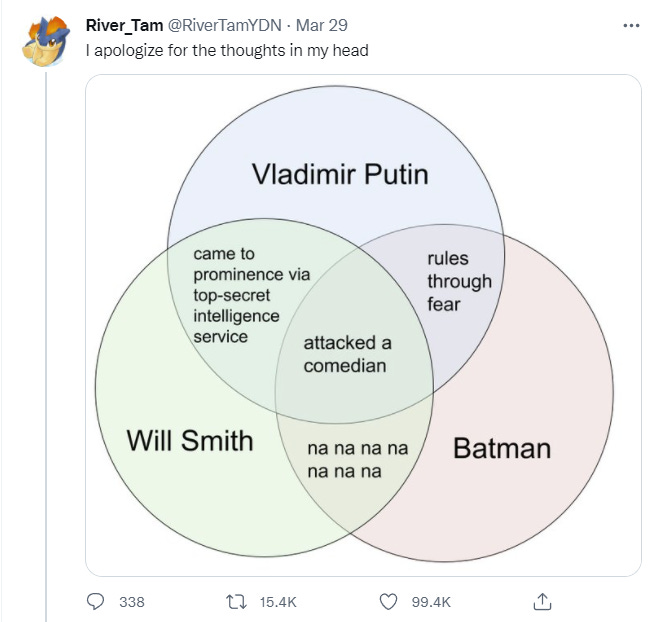Click the tweet text about thoughts
Screen dimensions: 653x622
point(227,50)
